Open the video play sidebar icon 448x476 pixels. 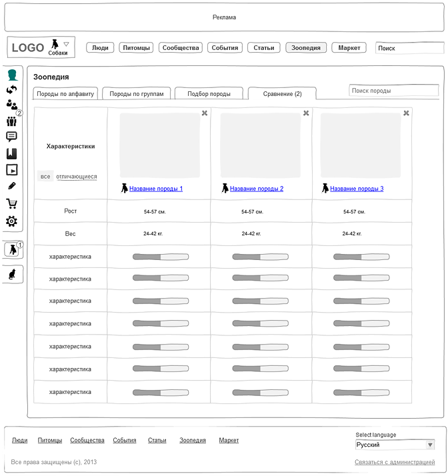tap(12, 170)
